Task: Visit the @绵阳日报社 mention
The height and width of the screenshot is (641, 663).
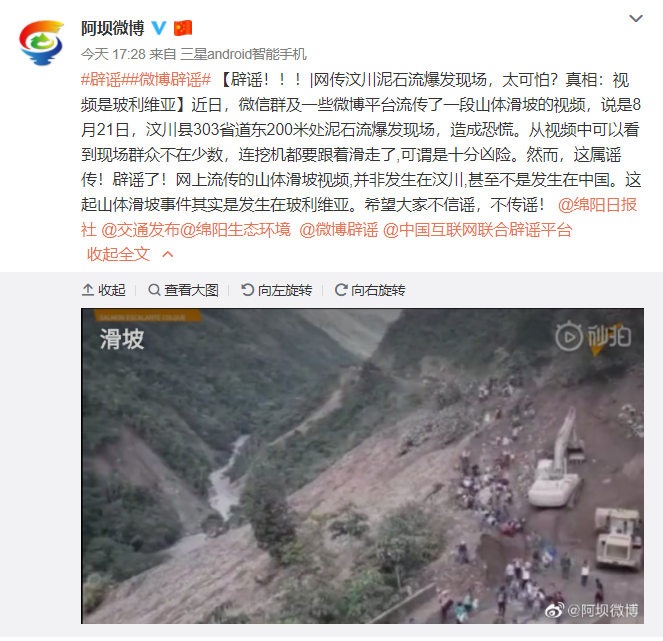Action: click(x=359, y=217)
